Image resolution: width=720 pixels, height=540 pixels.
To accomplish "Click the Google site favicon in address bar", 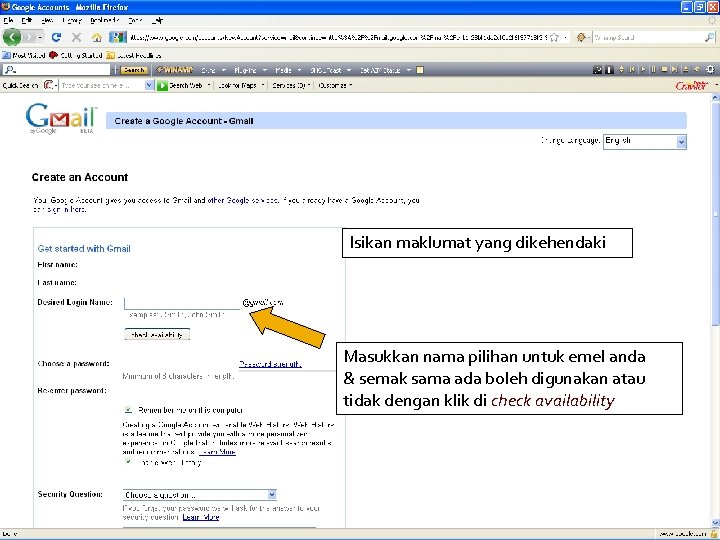I will (x=118, y=37).
